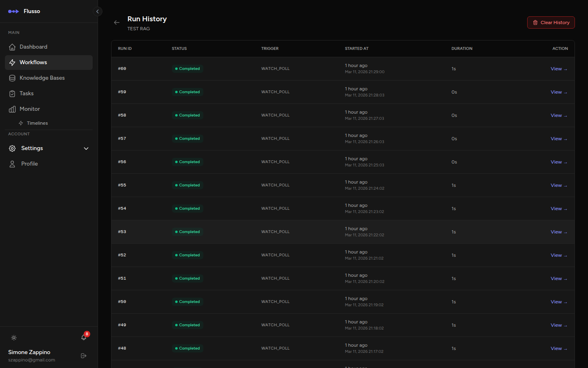Click the trash icon in Clear History
This screenshot has width=588, height=368.
click(535, 22)
